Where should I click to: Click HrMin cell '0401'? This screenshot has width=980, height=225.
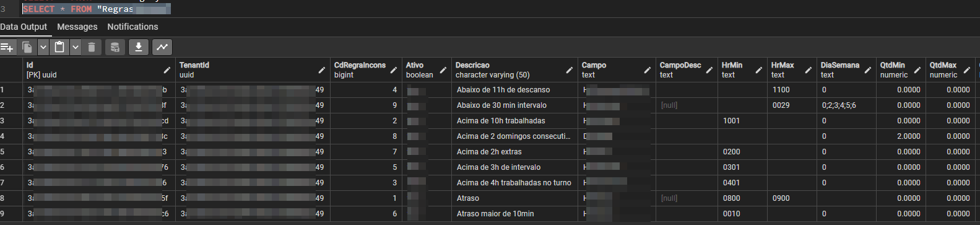[742, 183]
